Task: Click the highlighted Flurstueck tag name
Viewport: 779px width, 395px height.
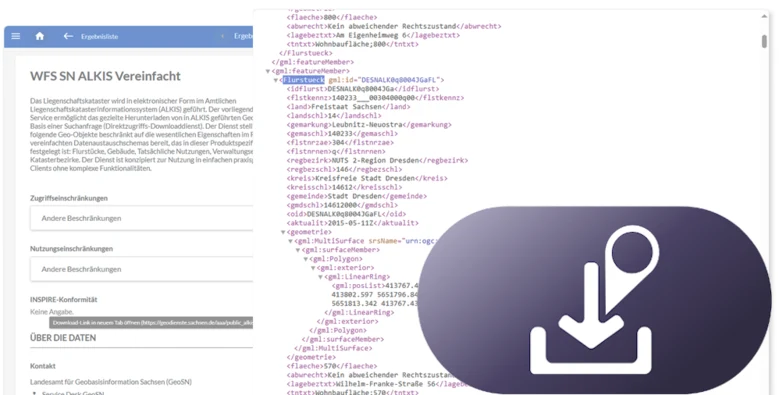Action: 304,80
